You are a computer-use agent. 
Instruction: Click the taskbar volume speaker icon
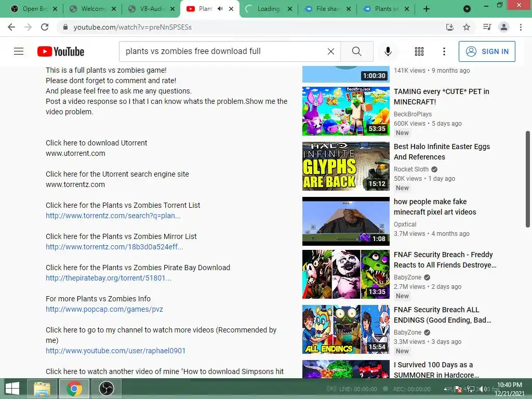pos(483,389)
